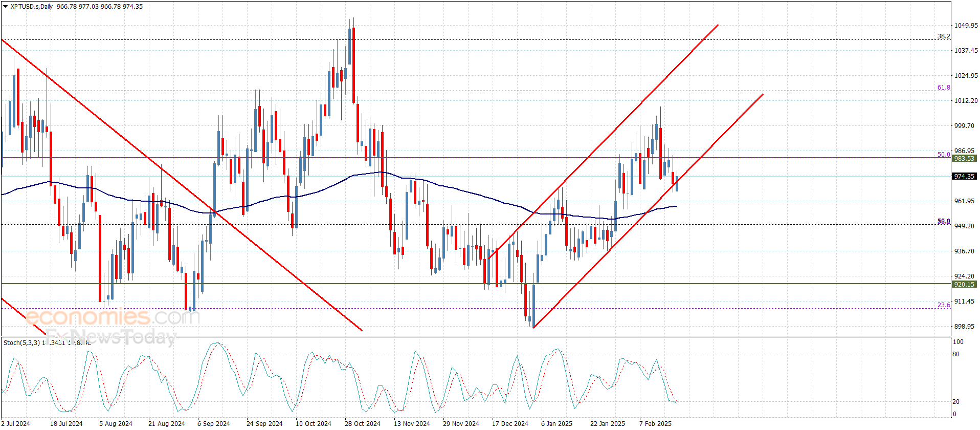Select the upper ascending red channel line
This screenshot has height=430, width=980.
[604, 141]
